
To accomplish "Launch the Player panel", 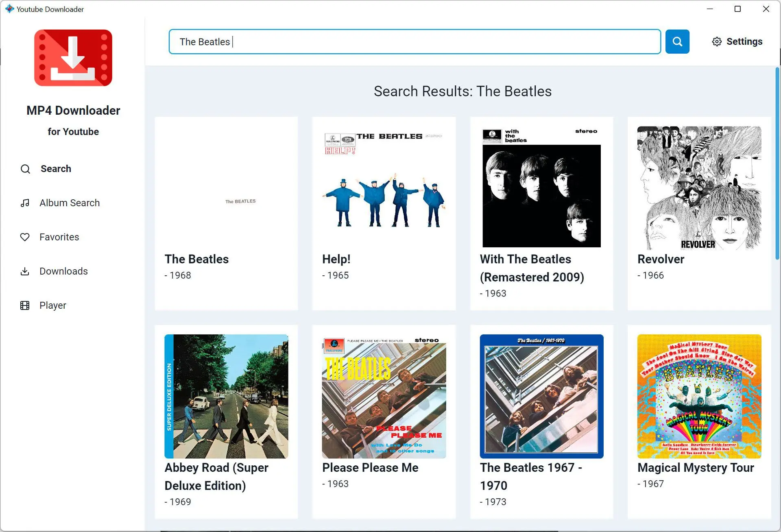I will point(52,305).
